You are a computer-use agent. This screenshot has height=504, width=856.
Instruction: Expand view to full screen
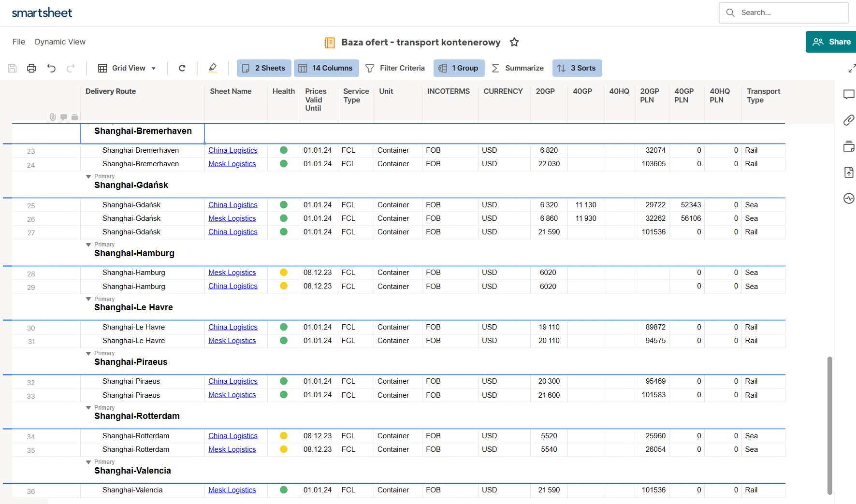point(852,69)
